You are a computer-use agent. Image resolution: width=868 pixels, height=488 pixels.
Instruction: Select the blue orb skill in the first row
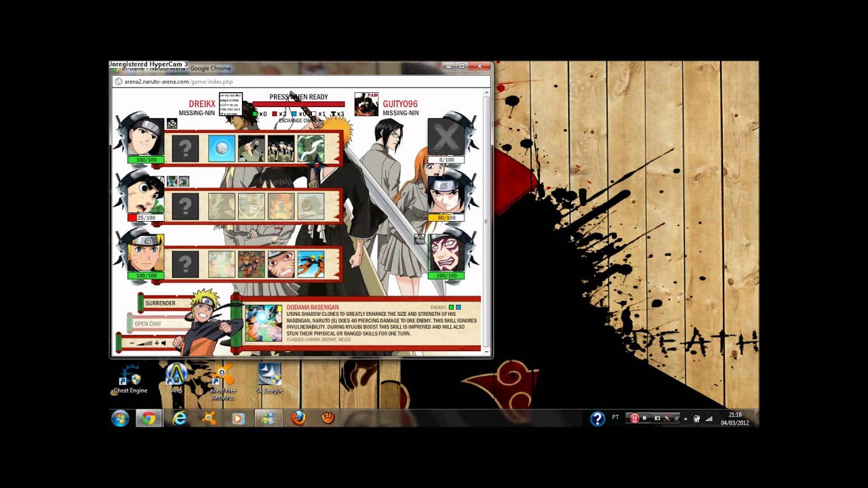point(221,148)
